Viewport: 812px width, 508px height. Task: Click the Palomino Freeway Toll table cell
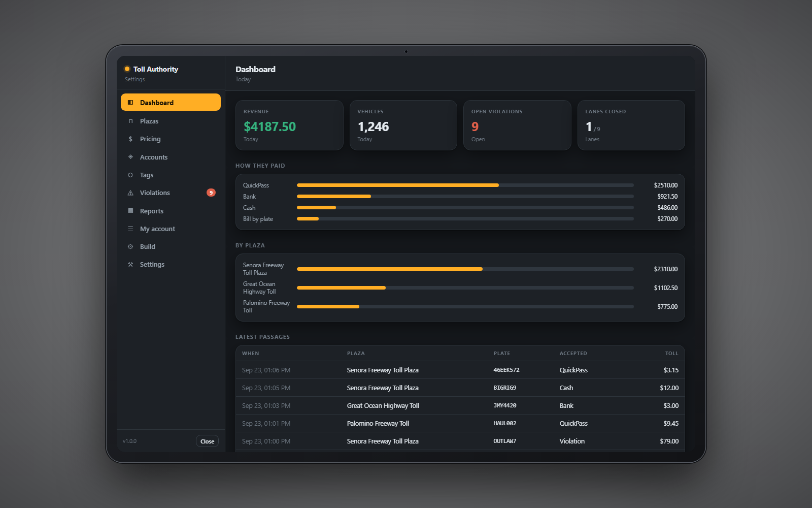point(378,424)
